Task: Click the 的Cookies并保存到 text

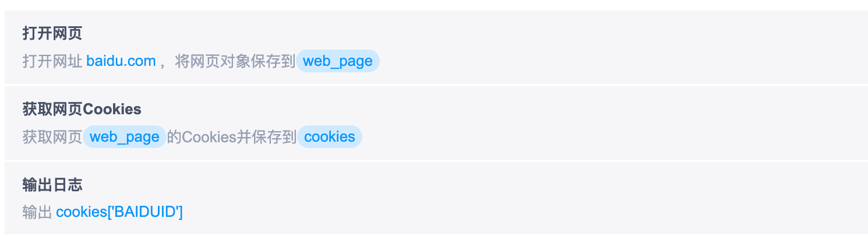Action: 232,137
